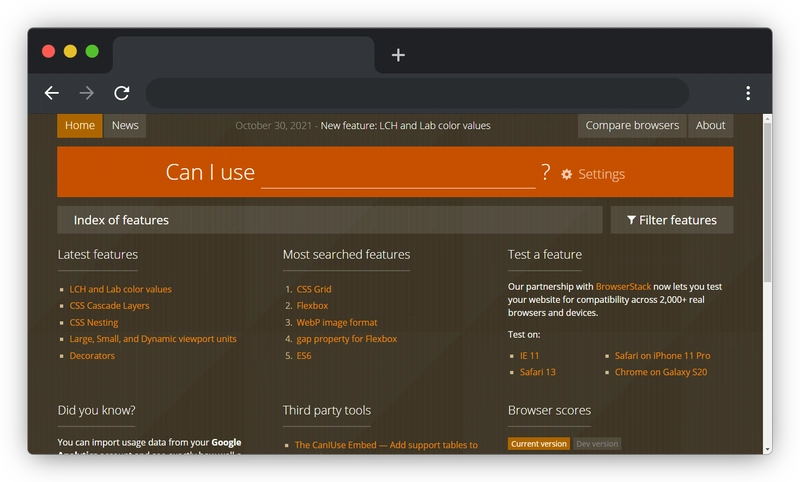Viewport: 800px width, 482px height.
Task: Click the page vertical scrollbar thumb
Action: 767,202
